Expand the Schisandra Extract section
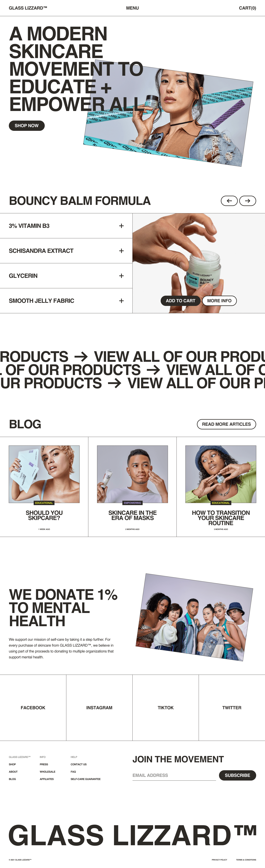Viewport: 265px width, 868px height. pos(66,251)
